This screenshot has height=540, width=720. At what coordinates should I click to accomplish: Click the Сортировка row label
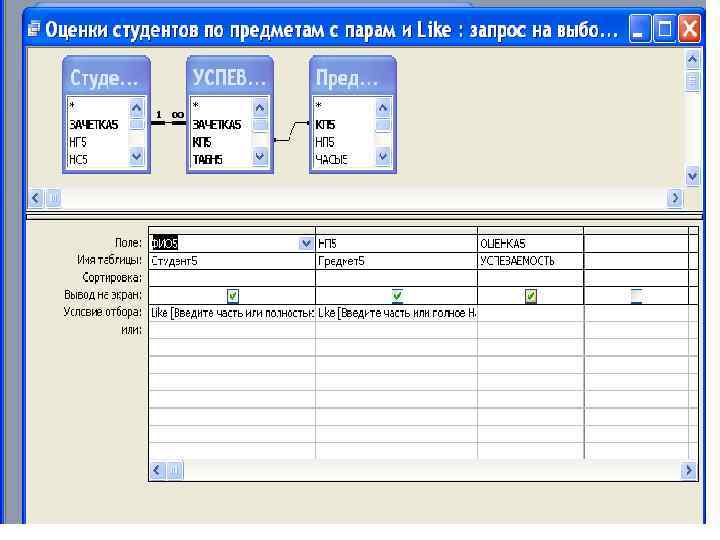click(x=112, y=277)
